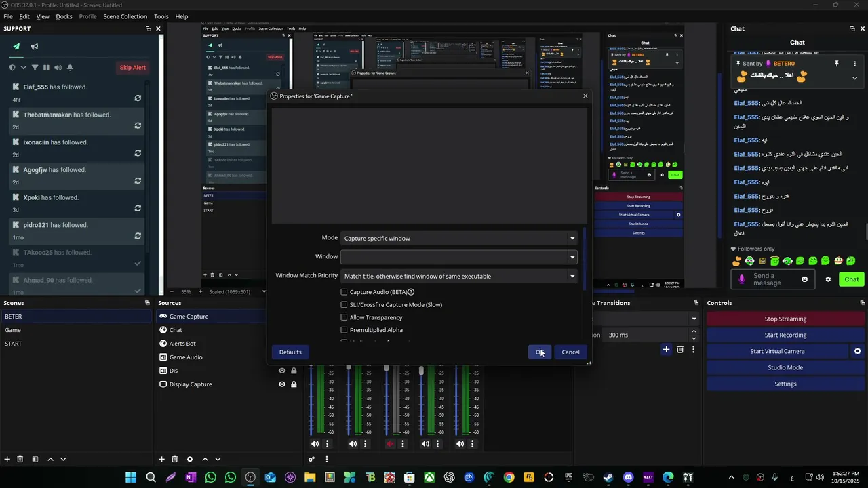This screenshot has width=868, height=488.
Task: Open the Mode dropdown in Game Capture properties
Action: pos(459,238)
